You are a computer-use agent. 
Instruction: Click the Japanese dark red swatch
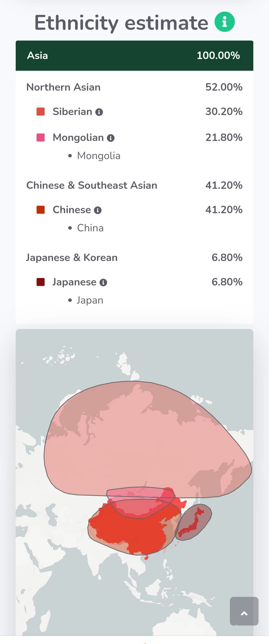pos(41,282)
